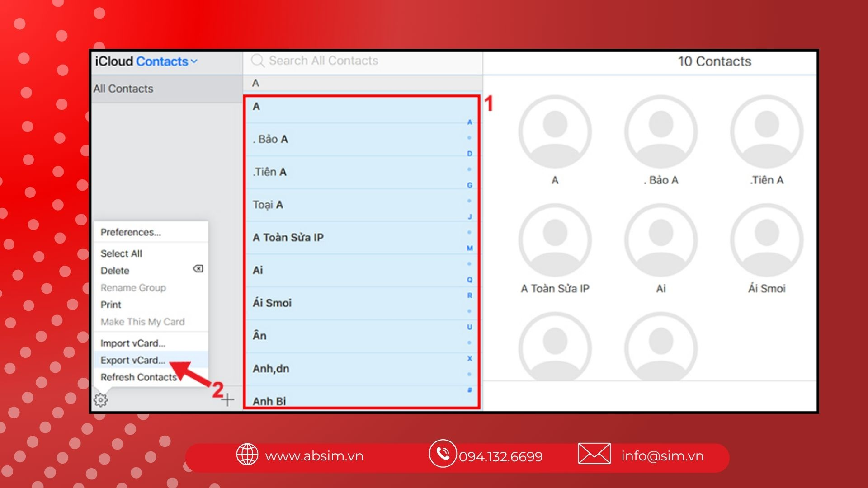Click the plus add contact icon
The height and width of the screenshot is (488, 868).
coord(228,399)
